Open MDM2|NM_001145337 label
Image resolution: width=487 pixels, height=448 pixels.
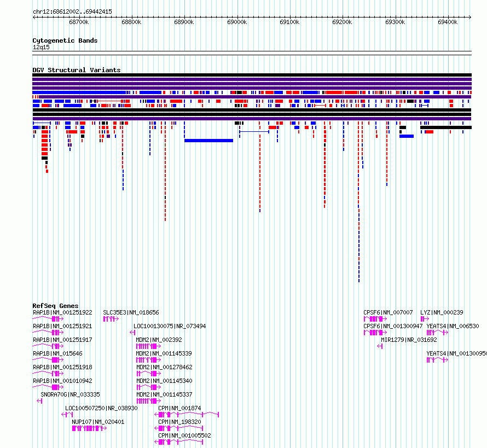164,394
